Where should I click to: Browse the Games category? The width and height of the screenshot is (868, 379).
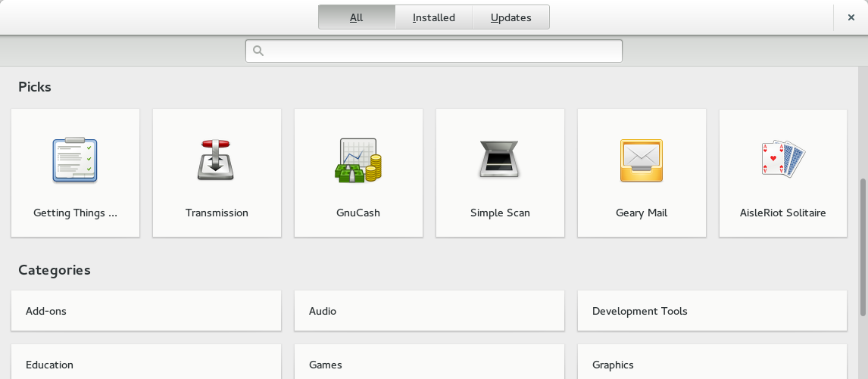(x=429, y=363)
